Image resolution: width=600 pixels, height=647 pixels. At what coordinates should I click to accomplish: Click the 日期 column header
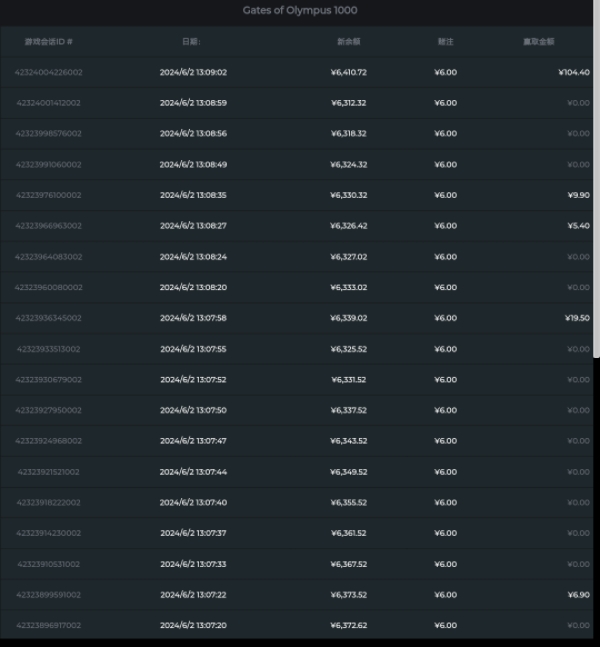tap(190, 42)
